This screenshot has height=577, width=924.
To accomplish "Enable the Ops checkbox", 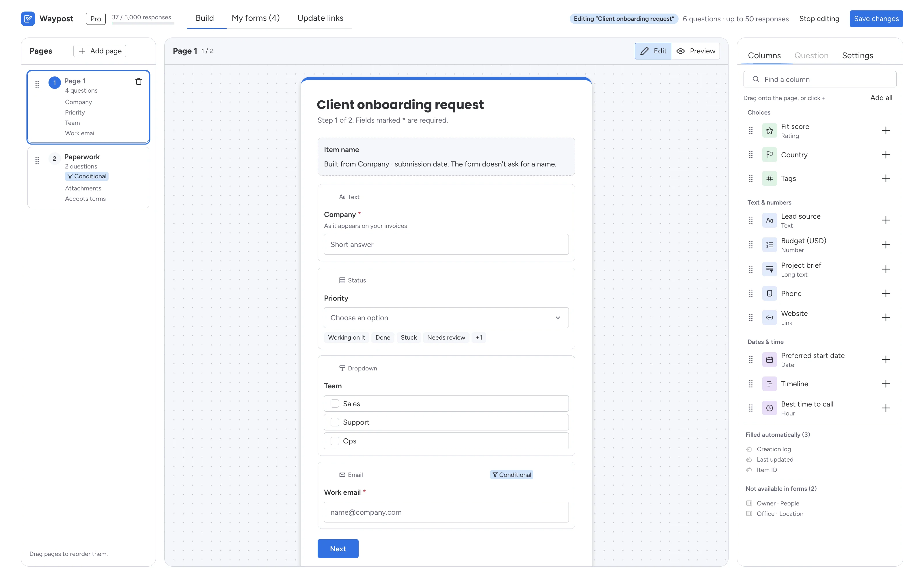I will click(x=334, y=441).
